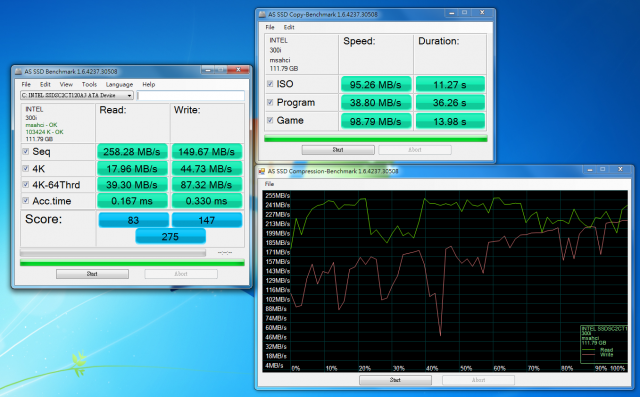Click the empty text field beside drive dropdown

click(x=191, y=95)
